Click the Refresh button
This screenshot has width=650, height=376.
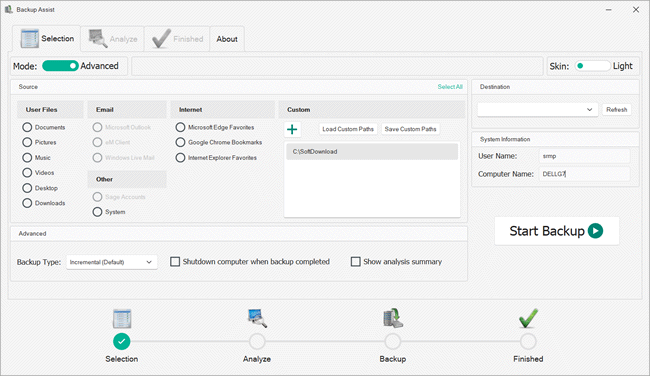coord(616,110)
